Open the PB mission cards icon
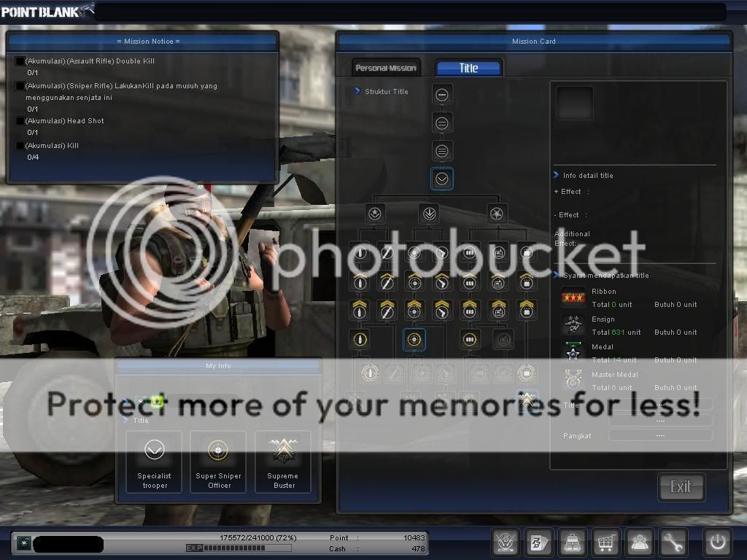 click(x=539, y=542)
